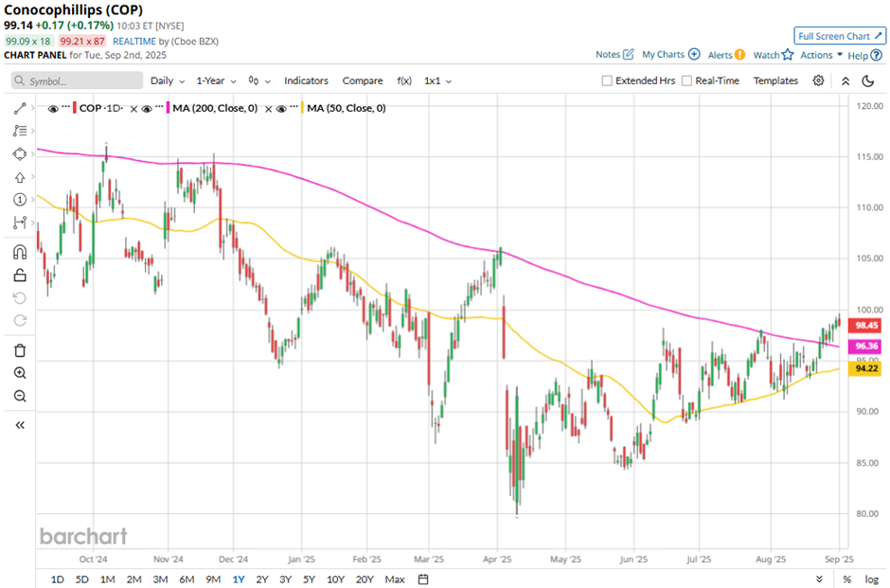Select the line drawing tool

(x=20, y=108)
